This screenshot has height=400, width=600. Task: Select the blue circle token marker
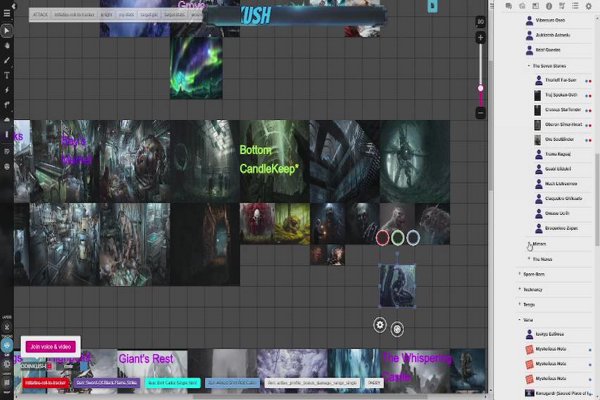click(x=413, y=238)
